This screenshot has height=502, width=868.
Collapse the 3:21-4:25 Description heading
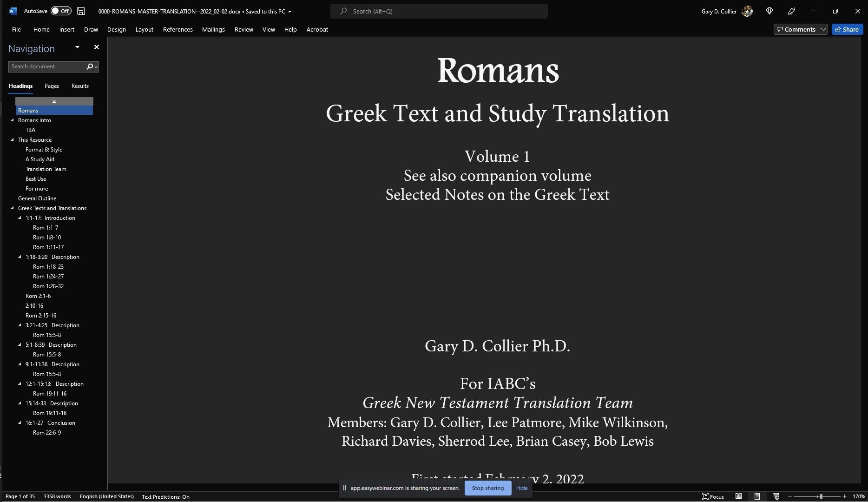tap(20, 325)
